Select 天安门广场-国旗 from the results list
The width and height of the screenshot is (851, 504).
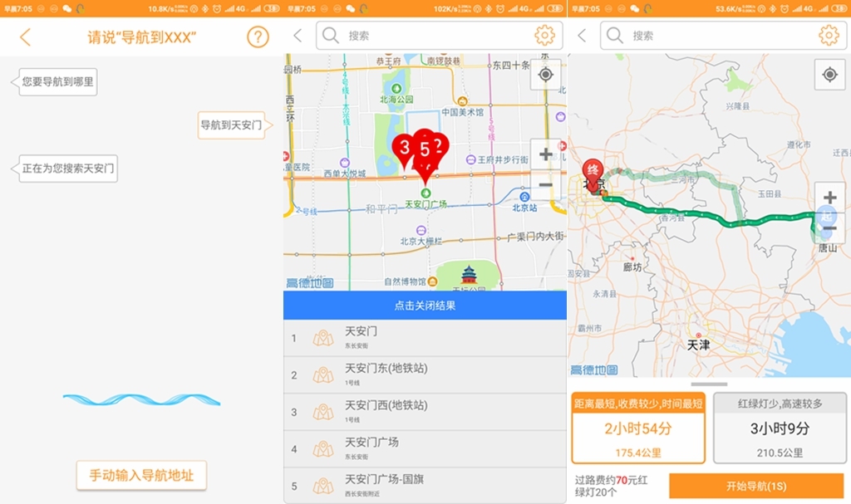[x=391, y=486]
